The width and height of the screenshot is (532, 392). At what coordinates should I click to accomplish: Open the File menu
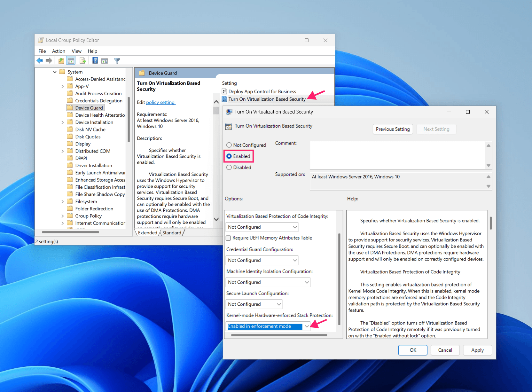tap(42, 51)
